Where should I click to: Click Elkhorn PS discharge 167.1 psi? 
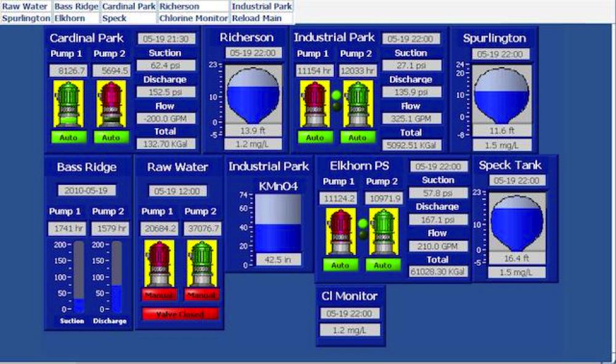tap(438, 219)
